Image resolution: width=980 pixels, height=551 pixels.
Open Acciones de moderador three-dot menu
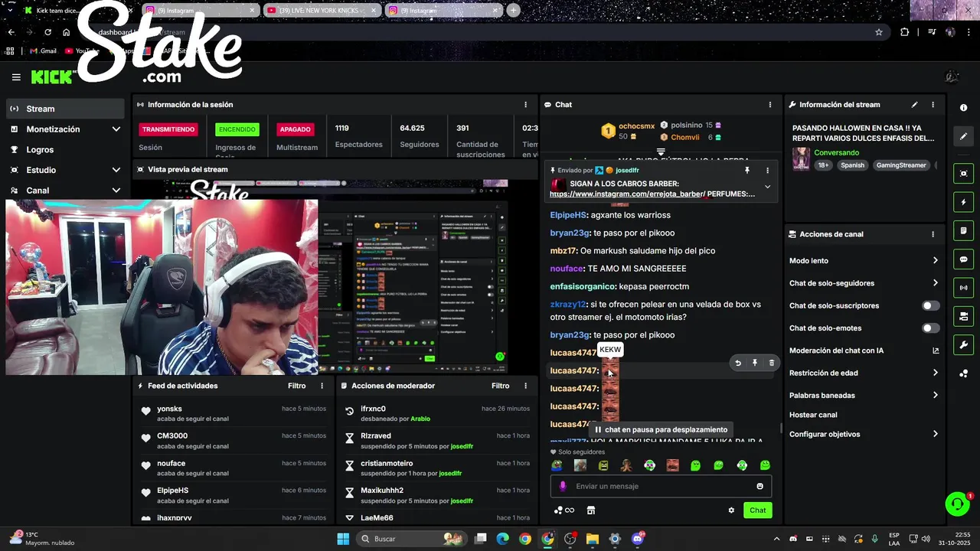click(525, 386)
